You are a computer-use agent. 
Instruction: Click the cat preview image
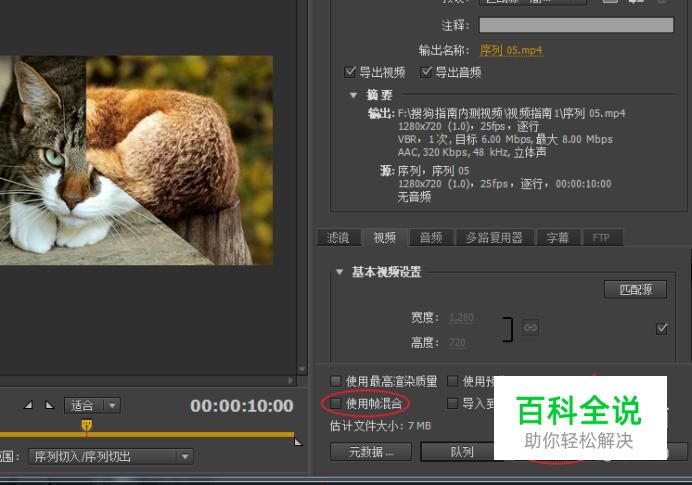click(x=136, y=160)
